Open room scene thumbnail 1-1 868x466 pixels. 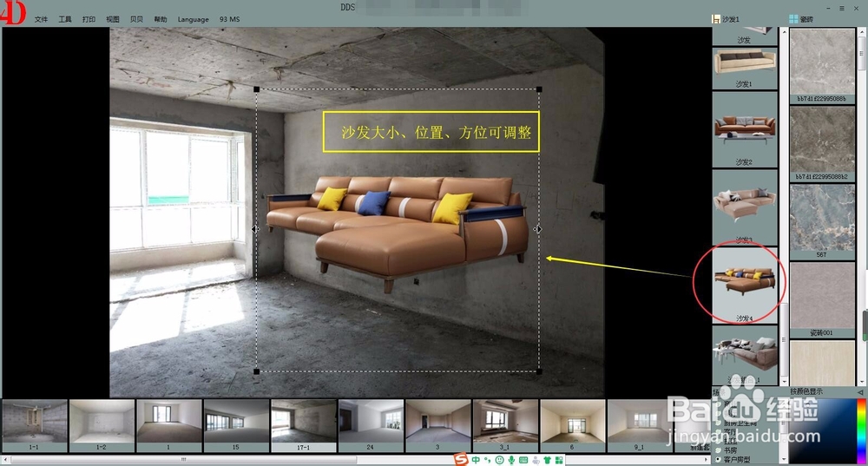point(35,425)
